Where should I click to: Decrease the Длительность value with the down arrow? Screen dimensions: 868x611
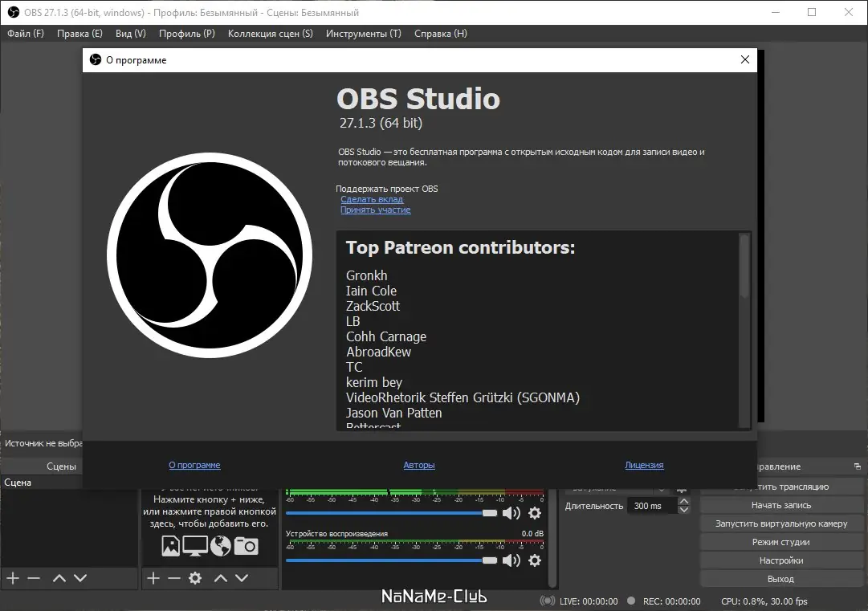tap(683, 510)
